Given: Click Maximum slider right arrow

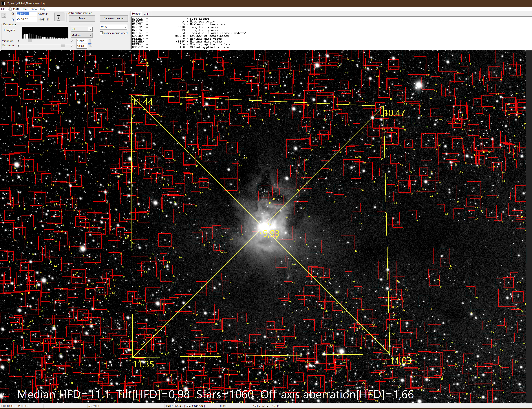Looking at the screenshot, I should pyautogui.click(x=72, y=46).
